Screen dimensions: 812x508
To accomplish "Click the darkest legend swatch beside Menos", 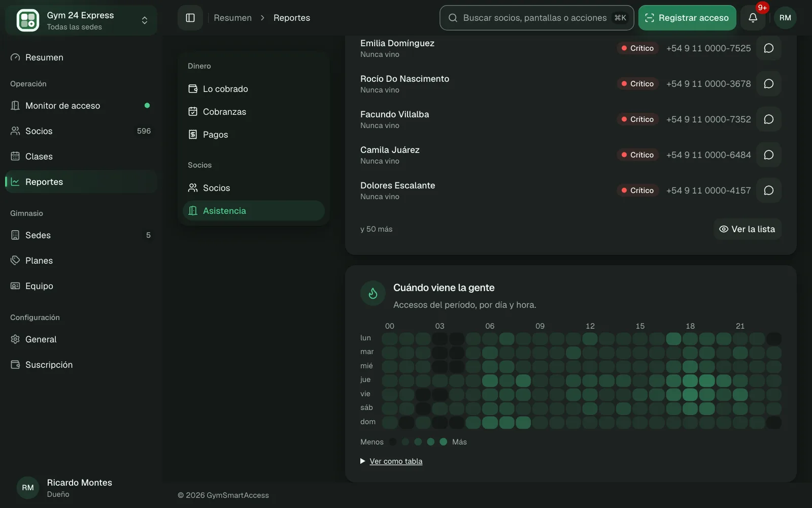I will 393,442.
